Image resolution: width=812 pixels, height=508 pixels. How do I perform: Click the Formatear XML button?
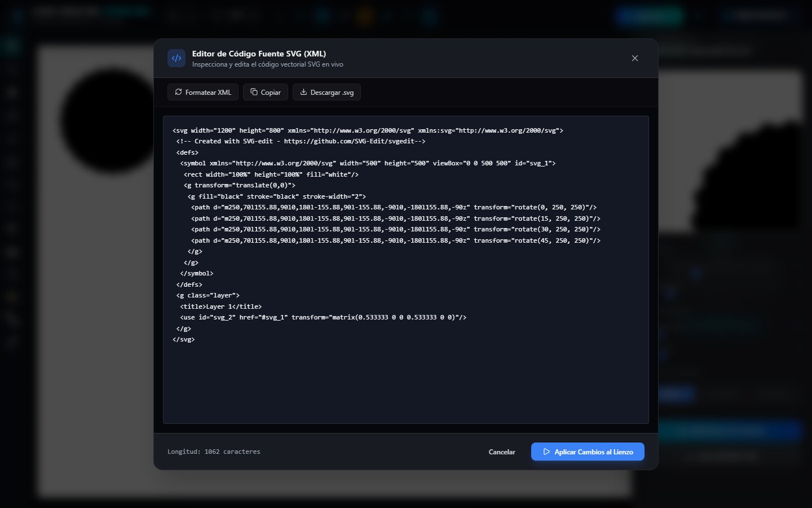203,92
